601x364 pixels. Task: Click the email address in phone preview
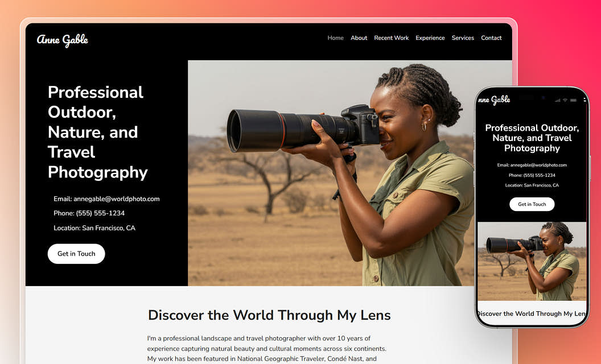(532, 165)
